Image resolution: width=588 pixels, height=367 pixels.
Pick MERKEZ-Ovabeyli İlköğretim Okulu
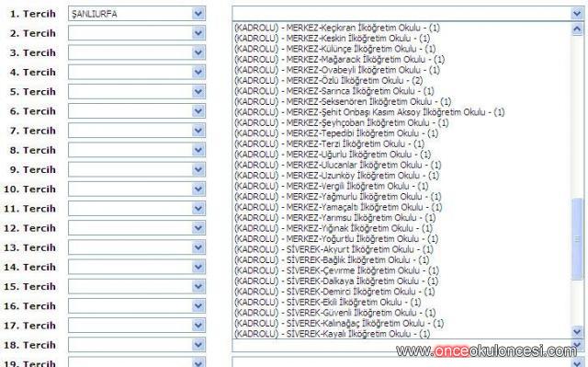pos(337,70)
